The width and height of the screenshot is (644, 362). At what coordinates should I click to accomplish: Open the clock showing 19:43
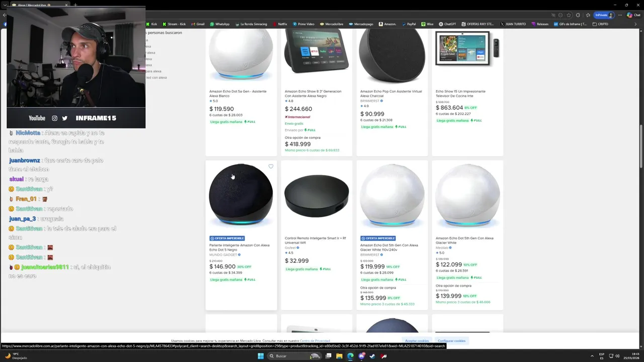tap(632, 356)
